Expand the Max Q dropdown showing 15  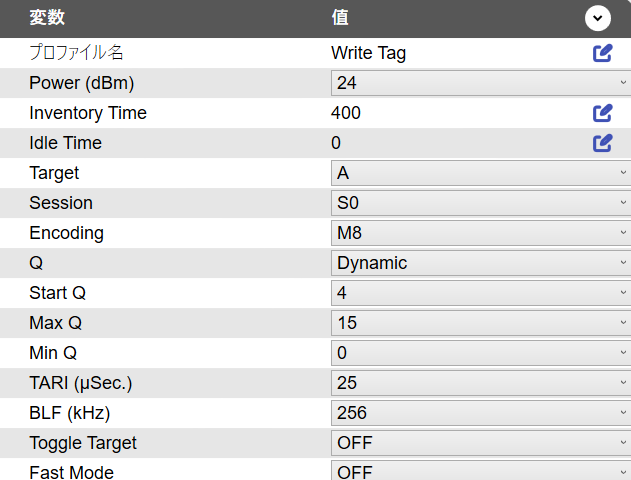(480, 323)
